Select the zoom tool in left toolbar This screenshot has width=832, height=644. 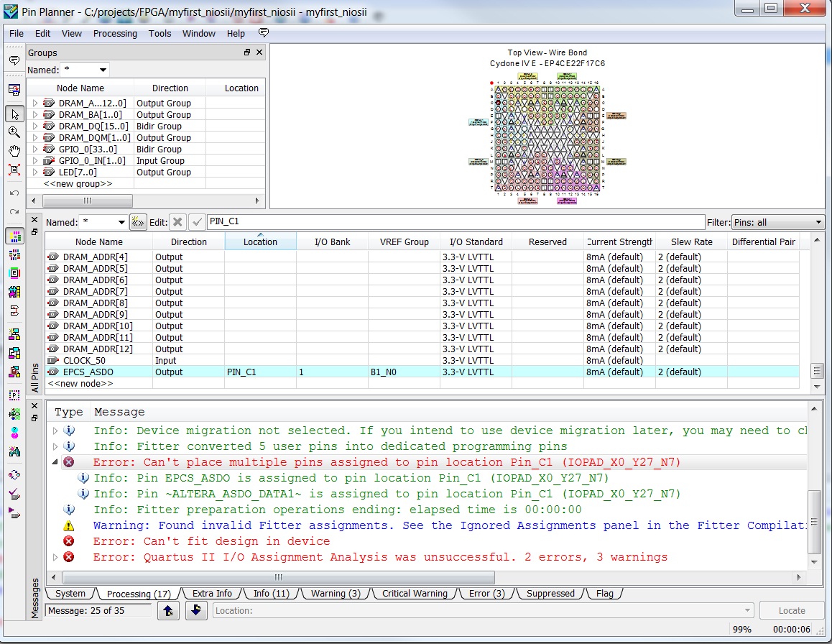[x=14, y=132]
